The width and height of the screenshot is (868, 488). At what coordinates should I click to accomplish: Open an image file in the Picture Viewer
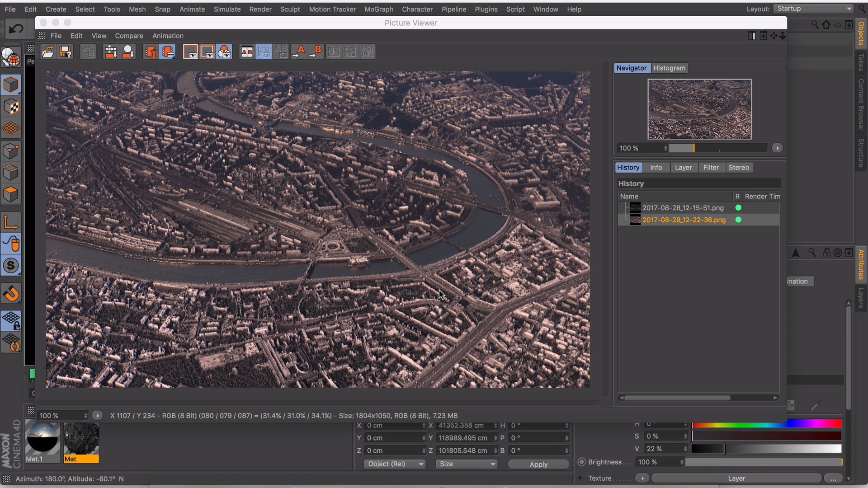pyautogui.click(x=47, y=52)
